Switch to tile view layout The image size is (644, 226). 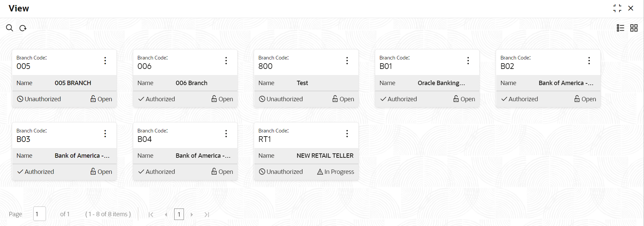[x=634, y=28]
